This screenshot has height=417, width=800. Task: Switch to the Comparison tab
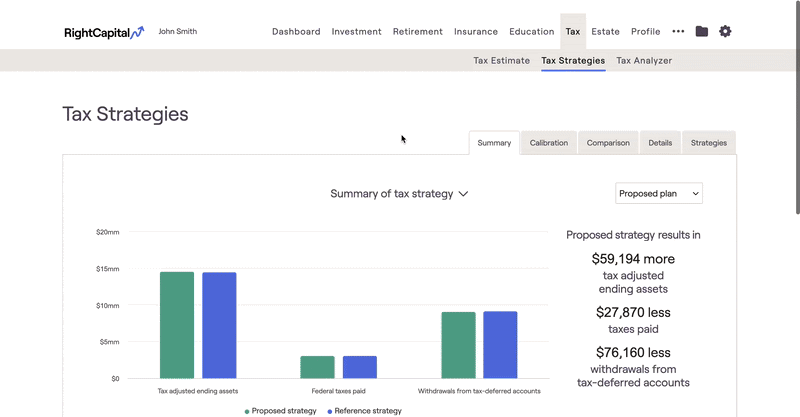(608, 143)
